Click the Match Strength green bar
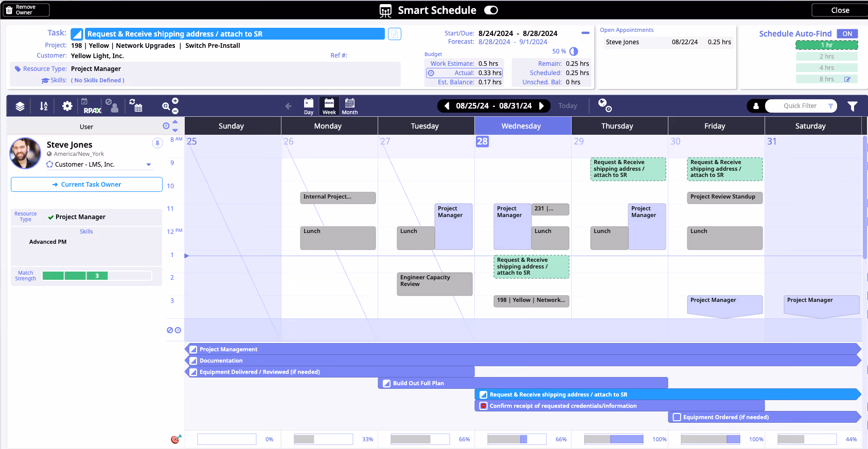 [x=75, y=276]
